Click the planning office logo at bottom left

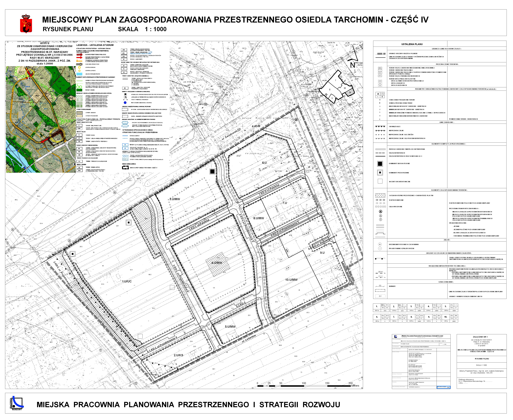pyautogui.click(x=17, y=403)
